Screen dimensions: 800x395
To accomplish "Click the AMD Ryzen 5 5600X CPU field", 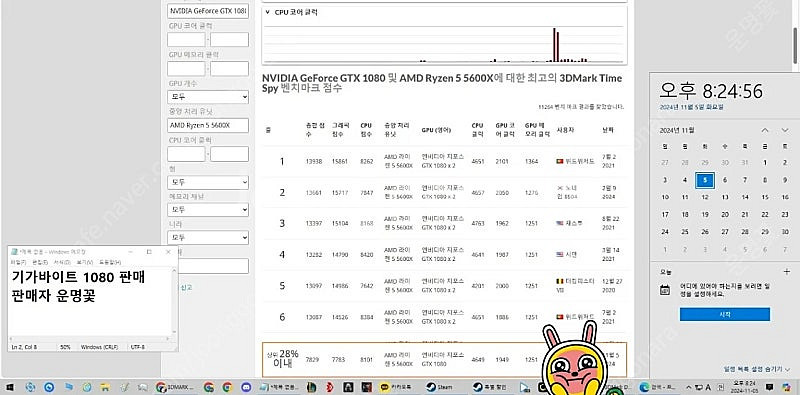I will (x=208, y=126).
